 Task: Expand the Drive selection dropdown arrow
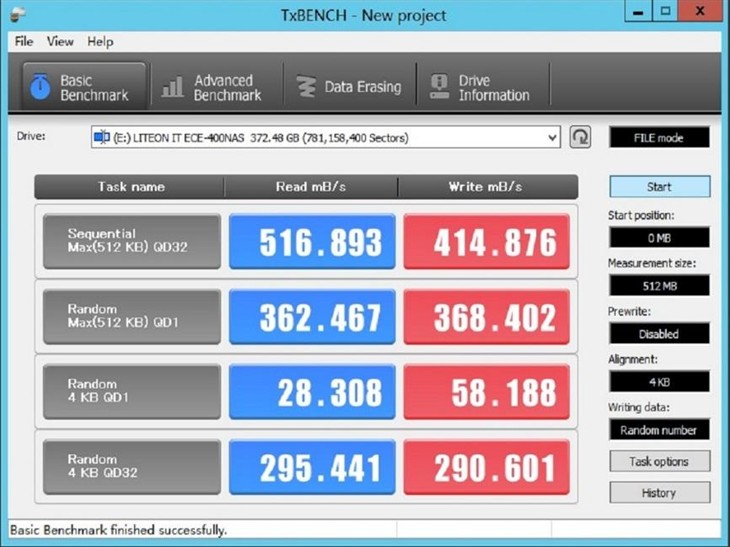click(552, 138)
